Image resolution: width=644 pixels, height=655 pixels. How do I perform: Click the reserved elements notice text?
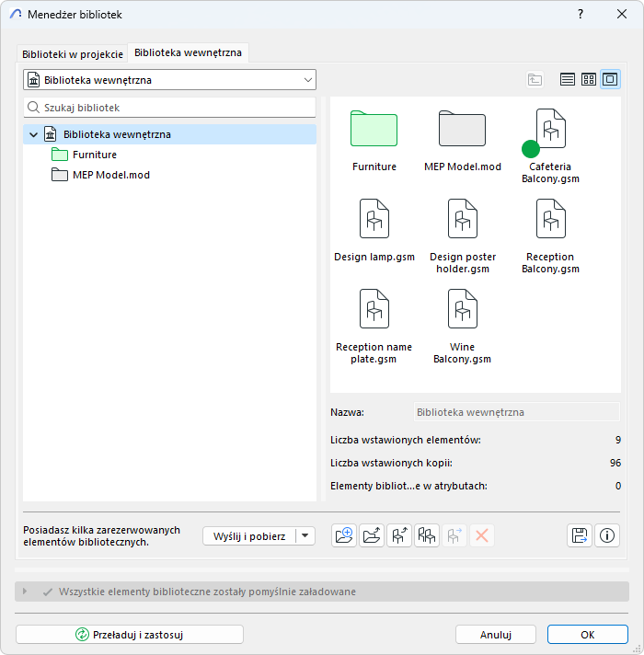click(101, 536)
